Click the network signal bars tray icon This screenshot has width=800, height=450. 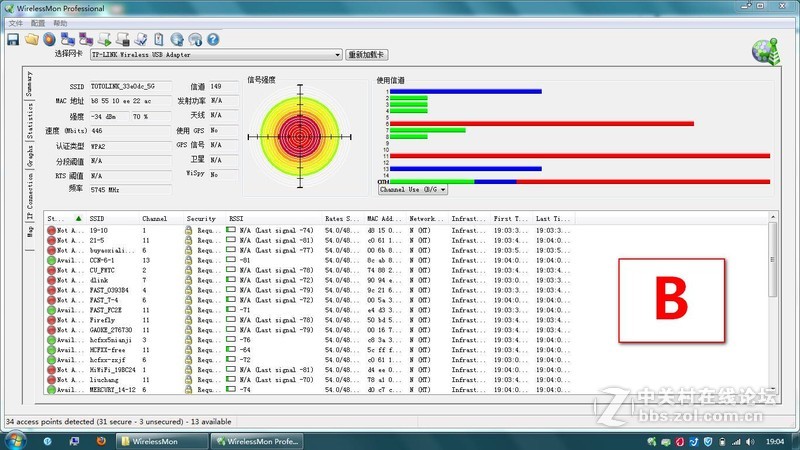pyautogui.click(x=736, y=441)
